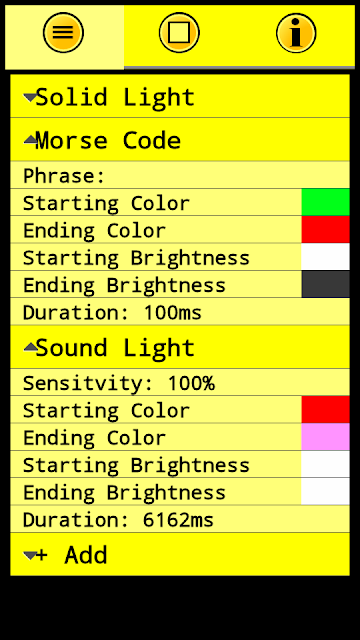Screen dimensions: 360x640
Task: Change the red Sound Light starting color
Action: [325, 409]
